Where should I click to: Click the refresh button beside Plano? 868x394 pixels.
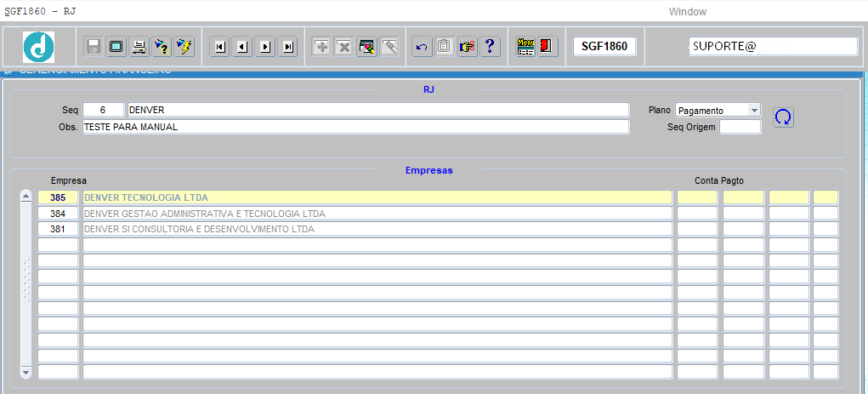pyautogui.click(x=783, y=117)
